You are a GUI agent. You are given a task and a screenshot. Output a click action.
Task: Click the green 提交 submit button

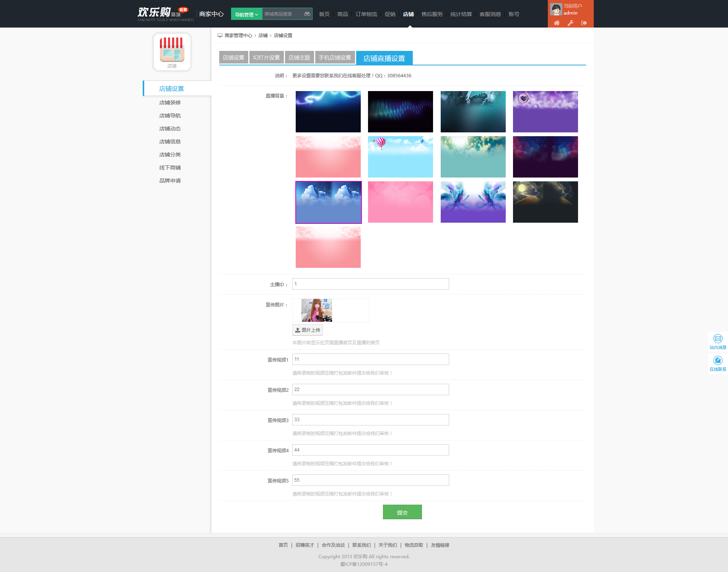(x=402, y=512)
